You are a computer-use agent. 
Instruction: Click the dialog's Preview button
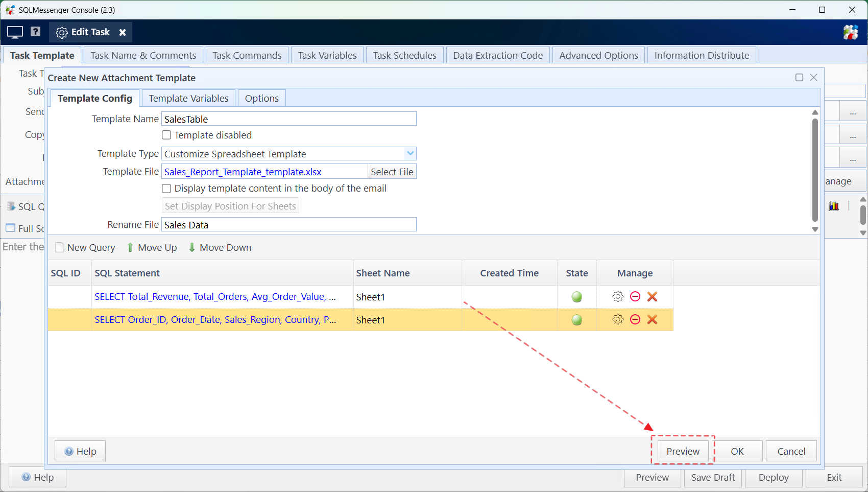click(x=683, y=451)
